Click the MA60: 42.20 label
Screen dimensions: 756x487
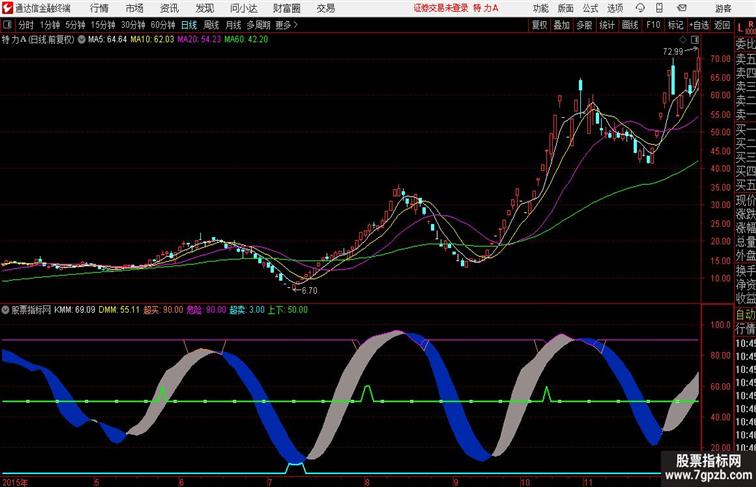pyautogui.click(x=246, y=40)
